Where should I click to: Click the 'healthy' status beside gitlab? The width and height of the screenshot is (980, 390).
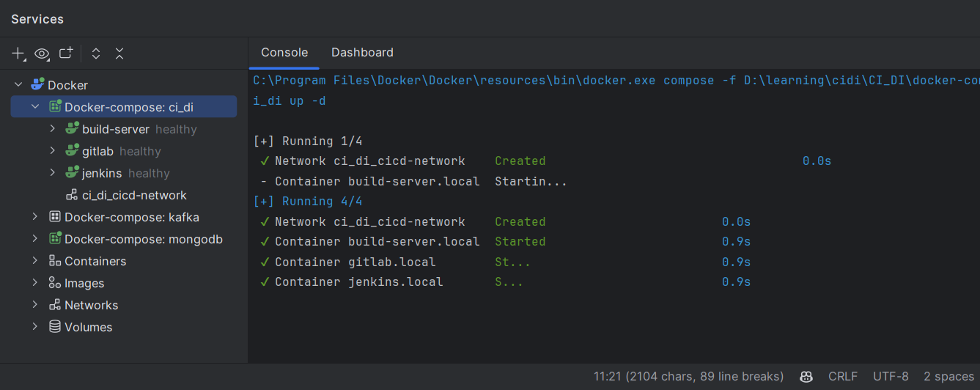click(140, 151)
